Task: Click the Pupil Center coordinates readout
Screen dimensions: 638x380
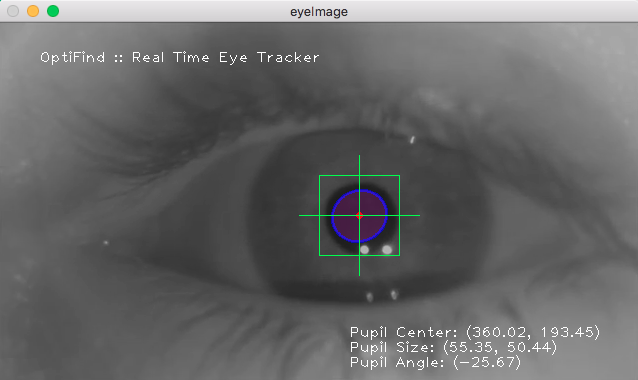Action: pos(475,332)
